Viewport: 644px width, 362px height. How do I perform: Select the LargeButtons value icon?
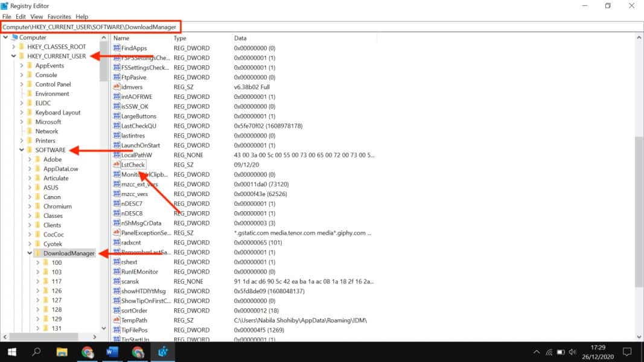pyautogui.click(x=116, y=116)
